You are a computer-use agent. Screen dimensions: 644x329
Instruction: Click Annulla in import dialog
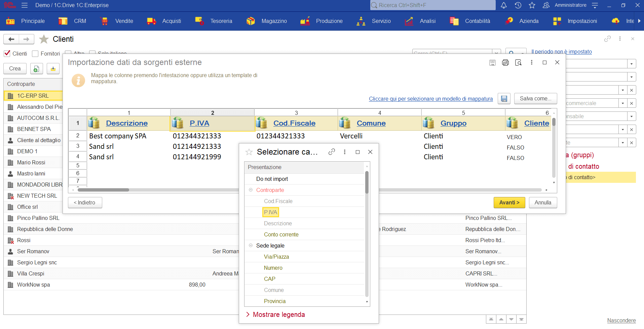tap(543, 202)
